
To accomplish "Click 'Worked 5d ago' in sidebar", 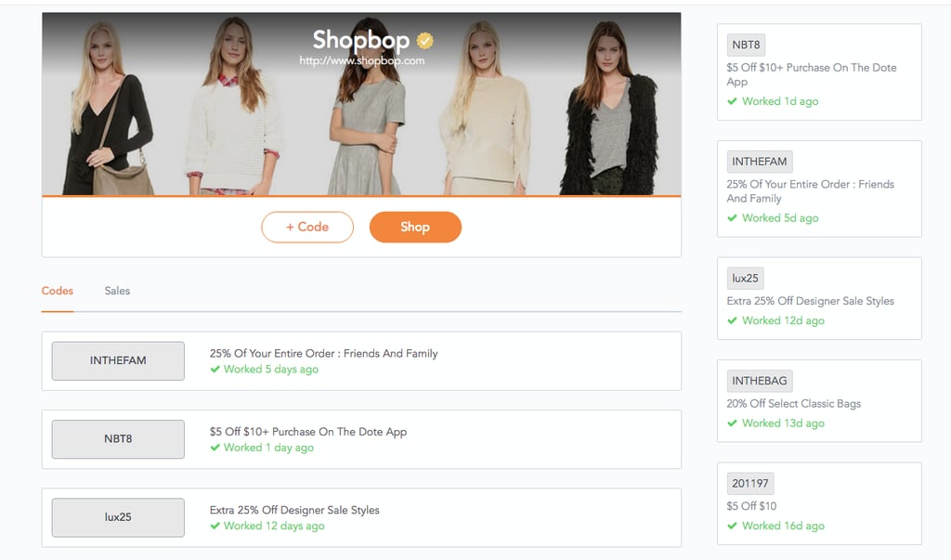I will [780, 218].
